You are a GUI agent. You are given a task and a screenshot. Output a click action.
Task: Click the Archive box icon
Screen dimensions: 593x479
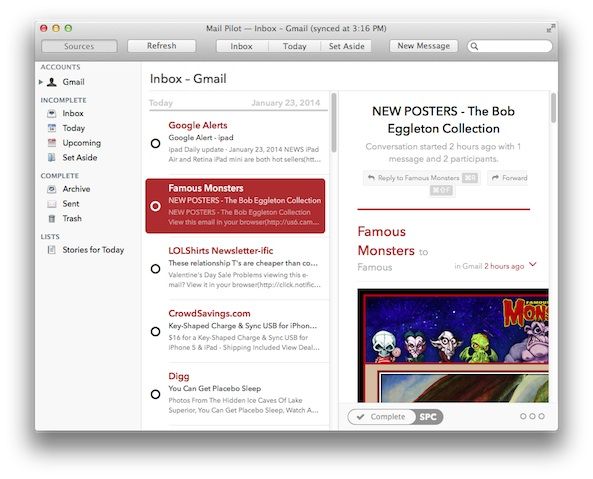point(52,189)
